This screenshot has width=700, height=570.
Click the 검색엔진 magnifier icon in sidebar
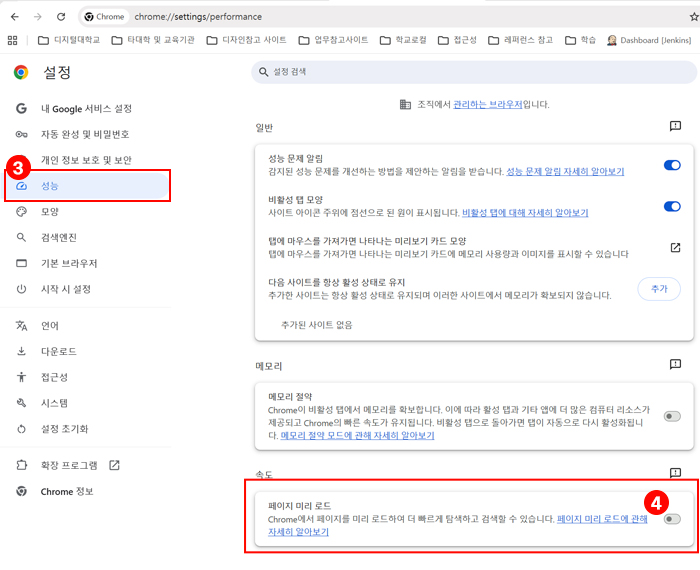[21, 237]
